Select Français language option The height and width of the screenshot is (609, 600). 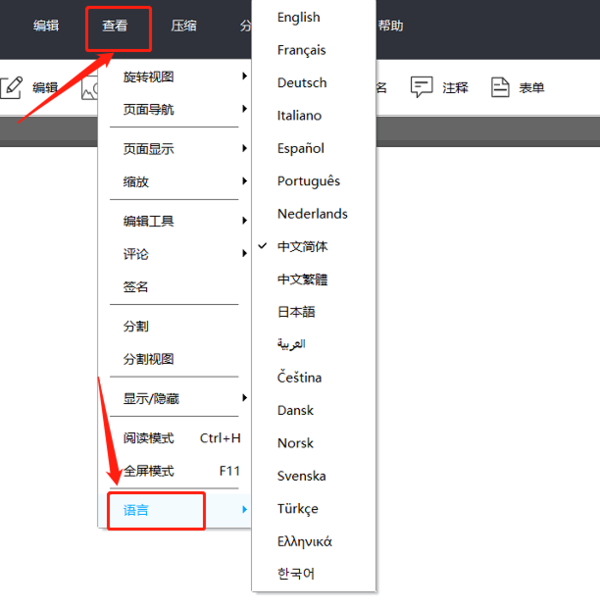coord(301,50)
